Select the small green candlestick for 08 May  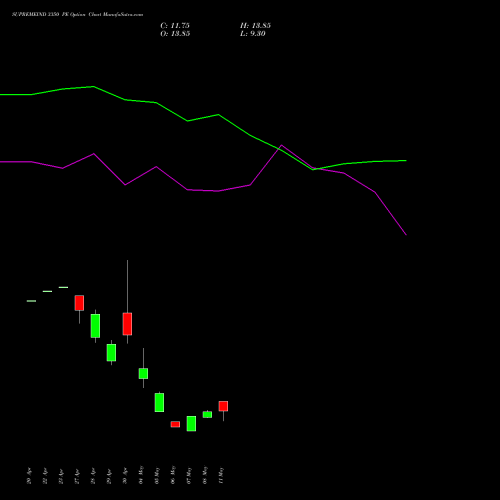[207, 414]
